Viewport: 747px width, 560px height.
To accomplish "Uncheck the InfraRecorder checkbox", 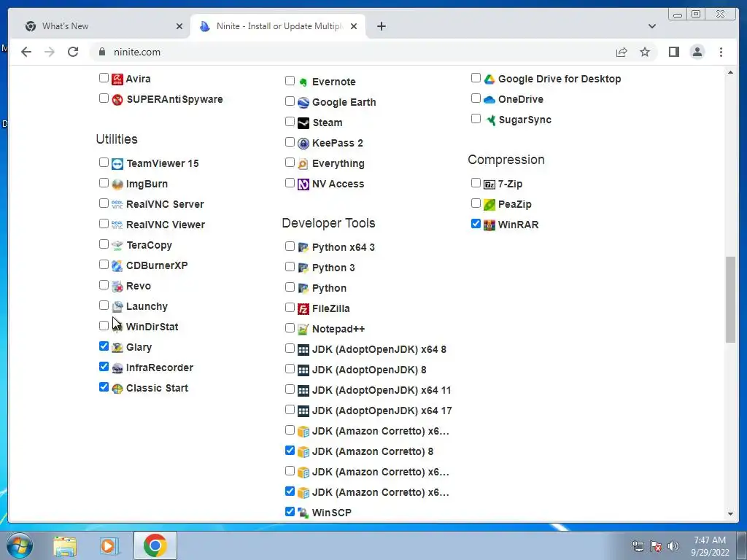I will (x=104, y=366).
